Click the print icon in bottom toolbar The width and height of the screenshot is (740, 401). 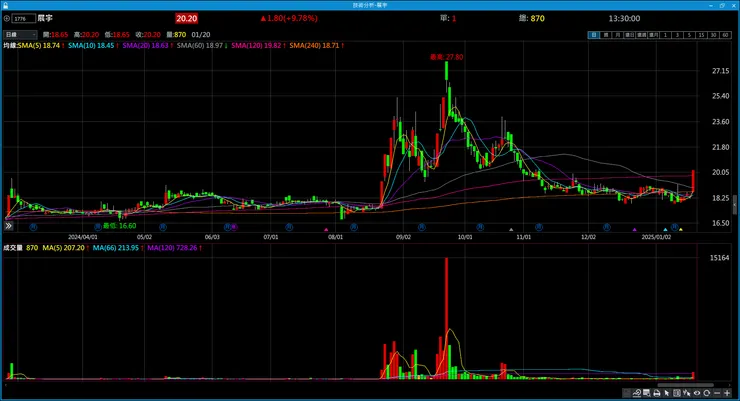point(656,393)
